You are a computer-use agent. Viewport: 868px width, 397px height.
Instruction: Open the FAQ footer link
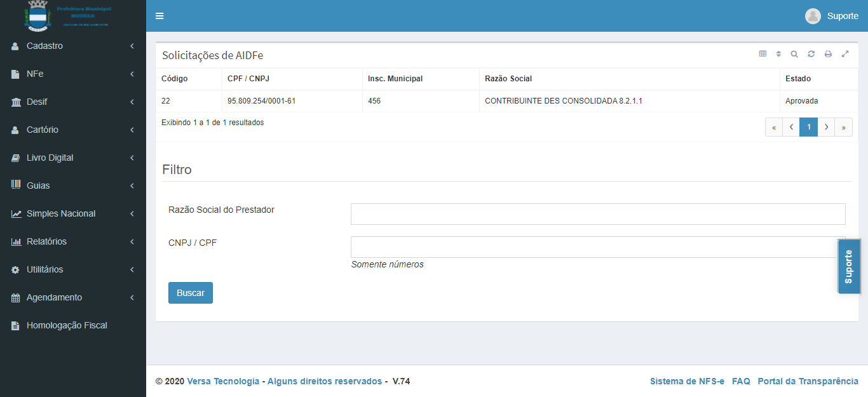coord(741,381)
